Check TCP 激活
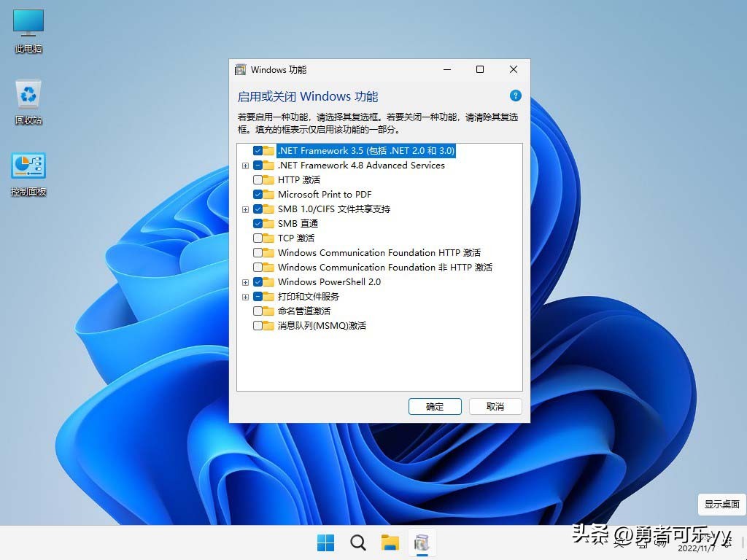This screenshot has height=560, width=747. click(x=259, y=238)
